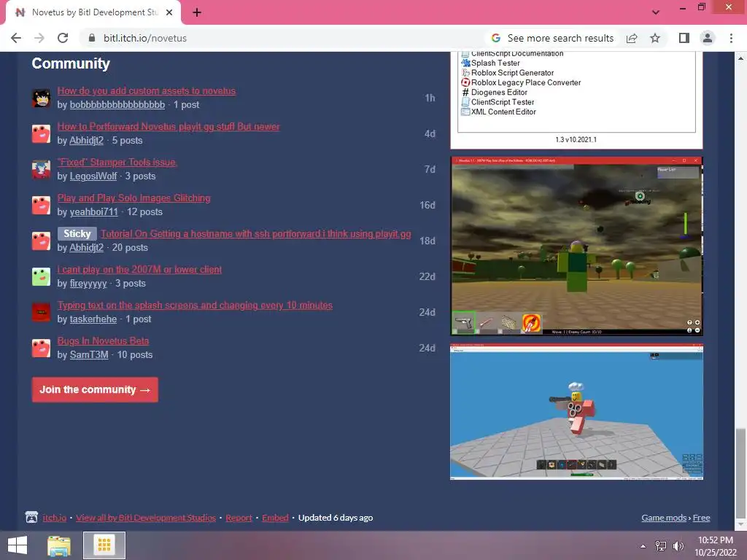
Task: Click the scrollbar up arrow
Action: click(740, 58)
